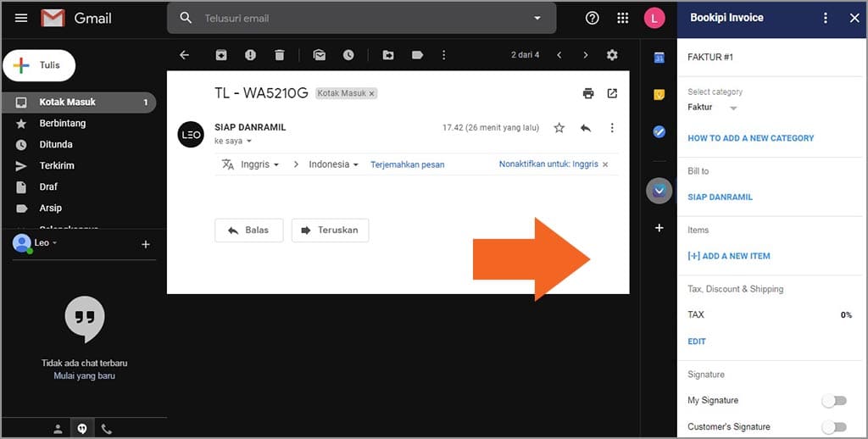The height and width of the screenshot is (439, 868).
Task: Open the Terkirim folder
Action: coord(57,165)
